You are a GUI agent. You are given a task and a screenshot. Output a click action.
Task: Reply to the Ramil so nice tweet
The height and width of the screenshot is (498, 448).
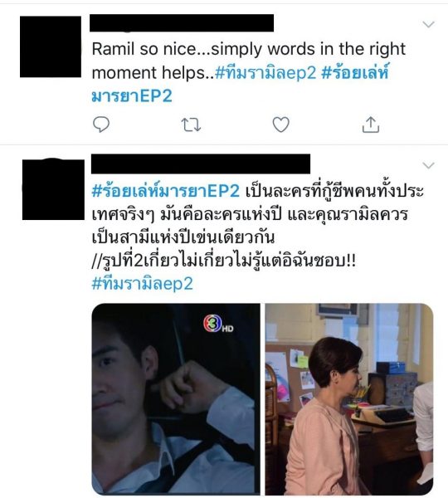(101, 124)
